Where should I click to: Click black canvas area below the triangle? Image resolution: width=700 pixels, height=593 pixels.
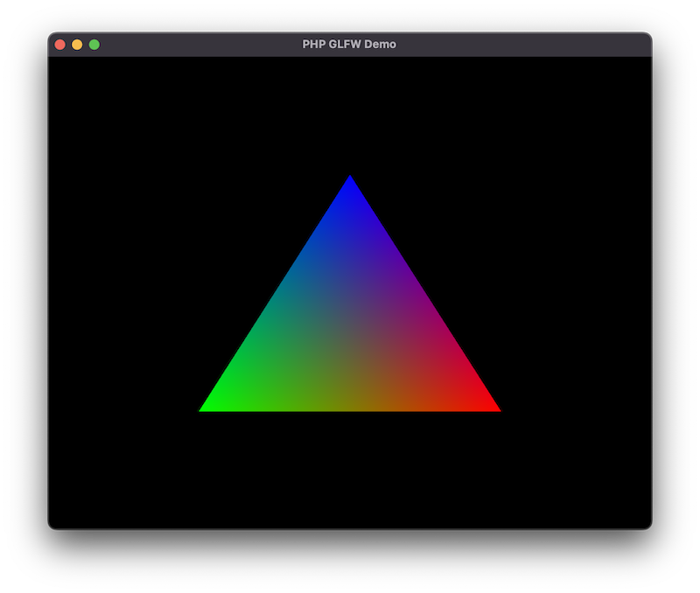coord(350,472)
